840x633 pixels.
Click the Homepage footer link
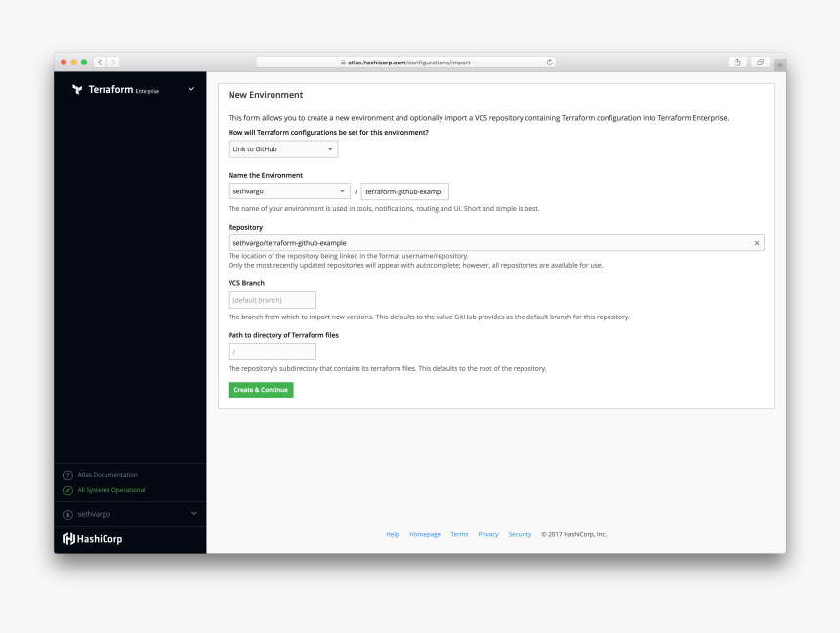click(x=425, y=534)
